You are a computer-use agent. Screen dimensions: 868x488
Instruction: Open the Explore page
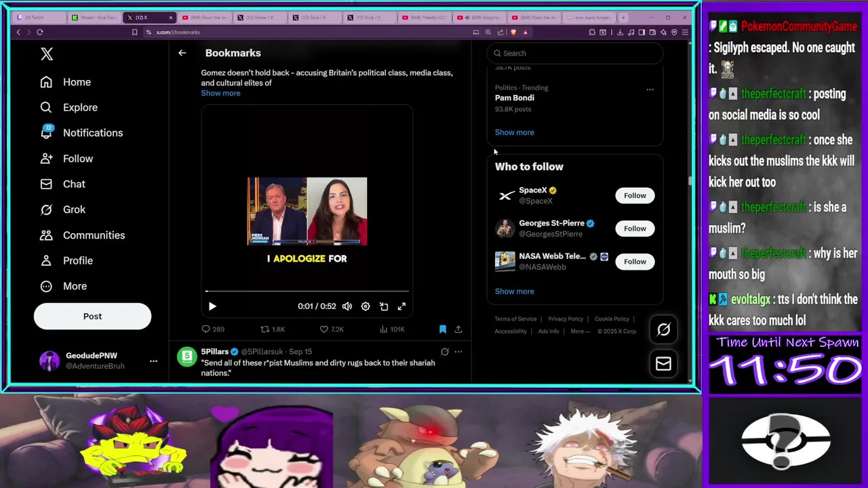pos(68,107)
